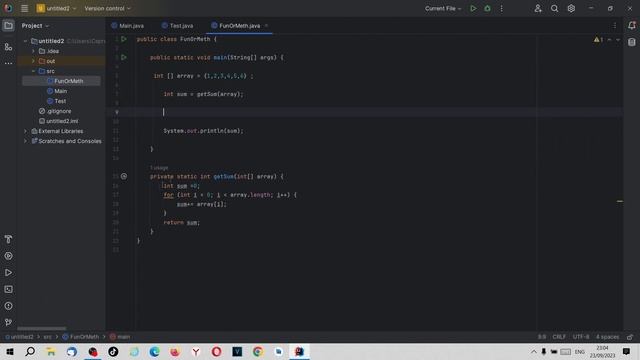Open the untitled2 project dropdown

[x=57, y=8]
